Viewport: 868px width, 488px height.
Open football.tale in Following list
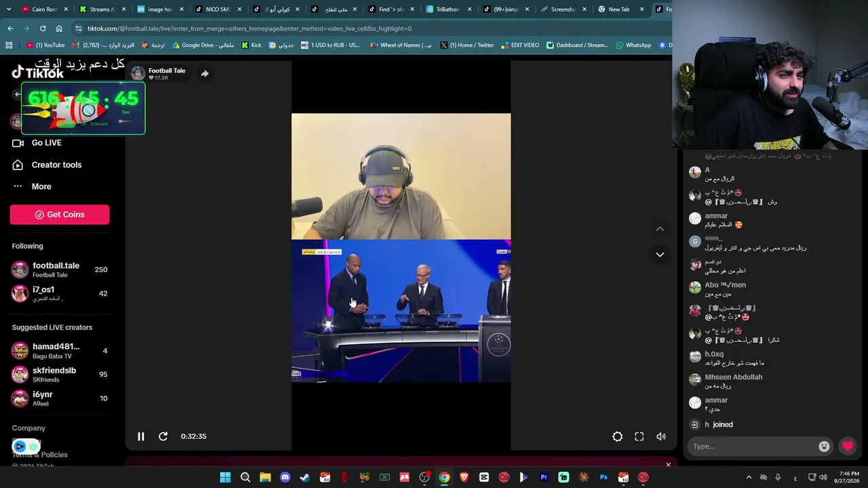pyautogui.click(x=60, y=270)
